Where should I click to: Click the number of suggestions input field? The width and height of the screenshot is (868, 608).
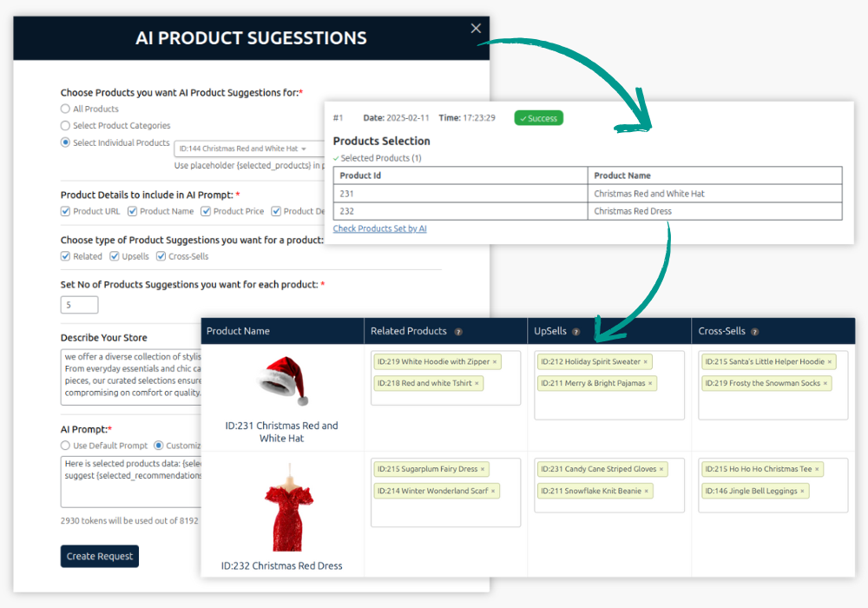pos(79,305)
